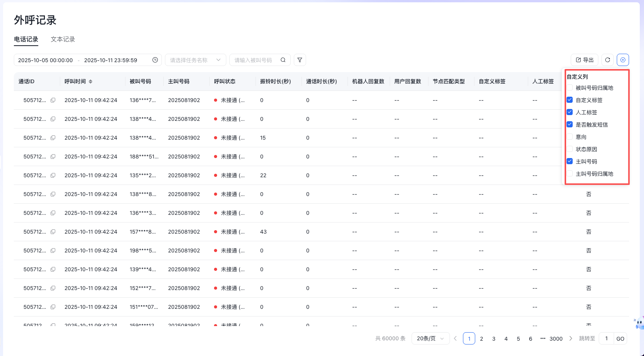Image resolution: width=644 pixels, height=356 pixels.
Task: Click the 导出 export button
Action: point(585,60)
